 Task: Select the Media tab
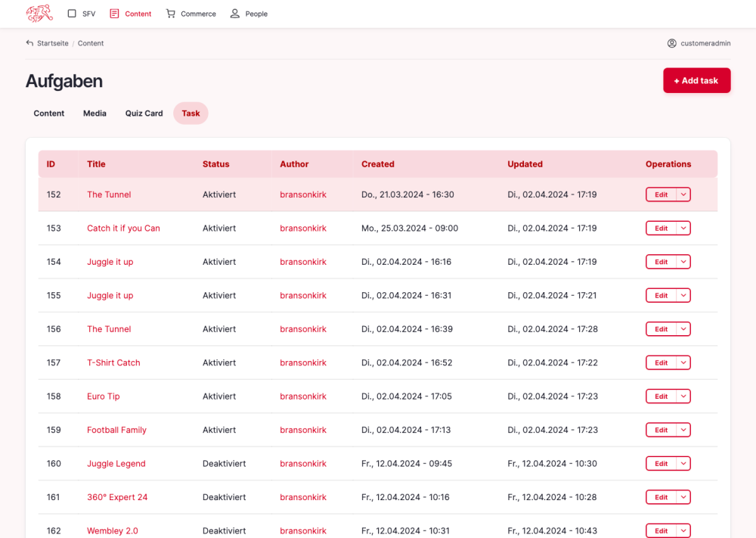[x=94, y=114]
